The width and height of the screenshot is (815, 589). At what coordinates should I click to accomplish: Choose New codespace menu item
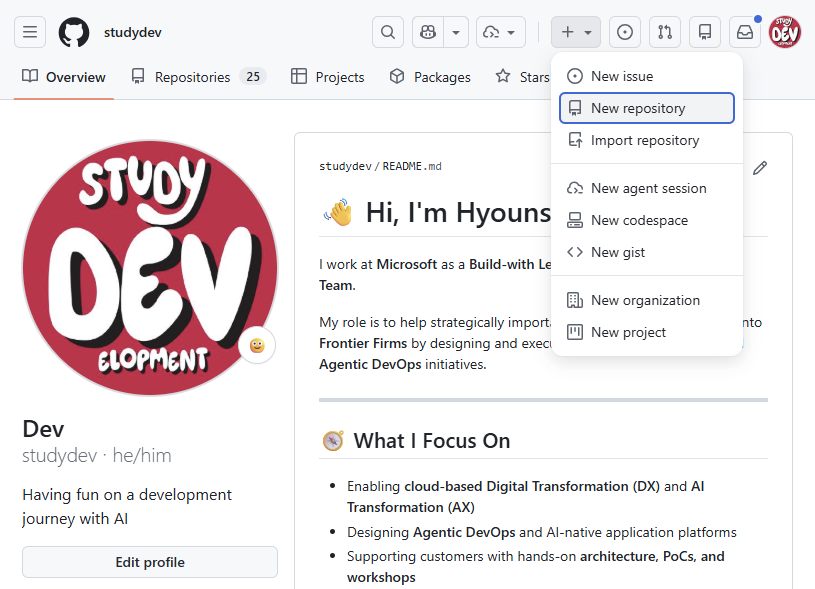pyautogui.click(x=647, y=220)
